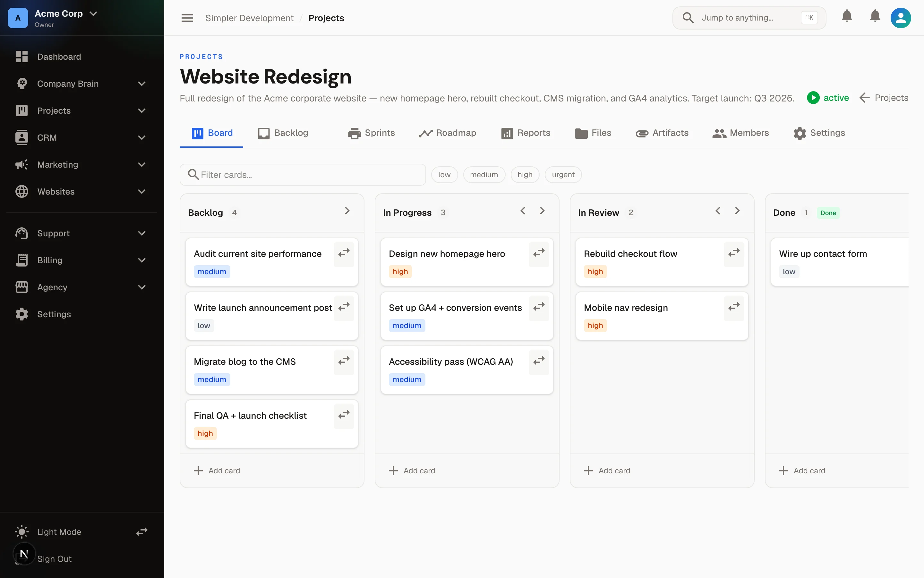Viewport: 924px width, 578px height.
Task: Expand the Billing sidebar section
Action: (142, 260)
